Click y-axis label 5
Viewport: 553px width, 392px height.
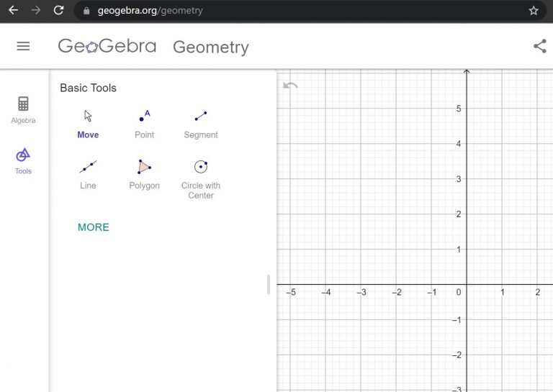(x=459, y=109)
